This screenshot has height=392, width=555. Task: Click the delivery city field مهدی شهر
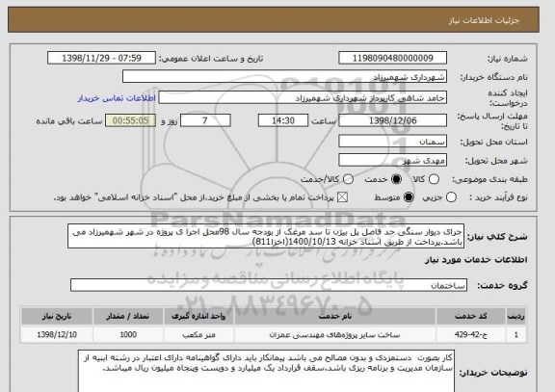point(392,161)
